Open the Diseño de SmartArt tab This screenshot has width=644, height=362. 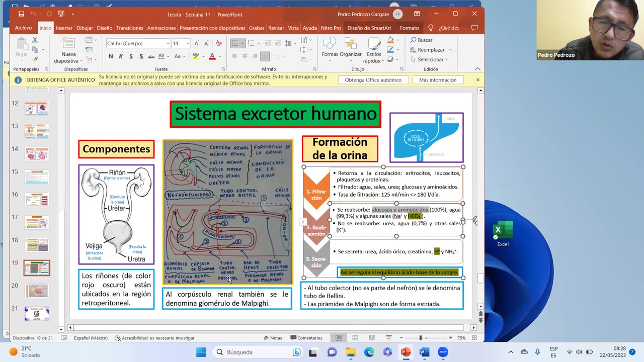click(369, 28)
